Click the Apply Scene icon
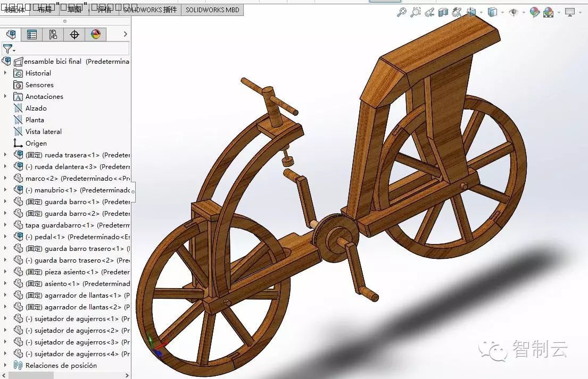This screenshot has height=379, width=588. click(548, 12)
